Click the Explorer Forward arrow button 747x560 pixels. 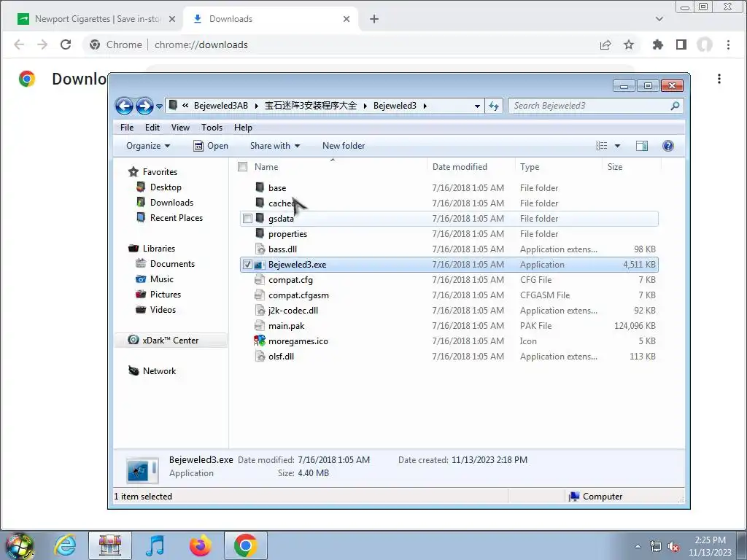[x=144, y=106]
